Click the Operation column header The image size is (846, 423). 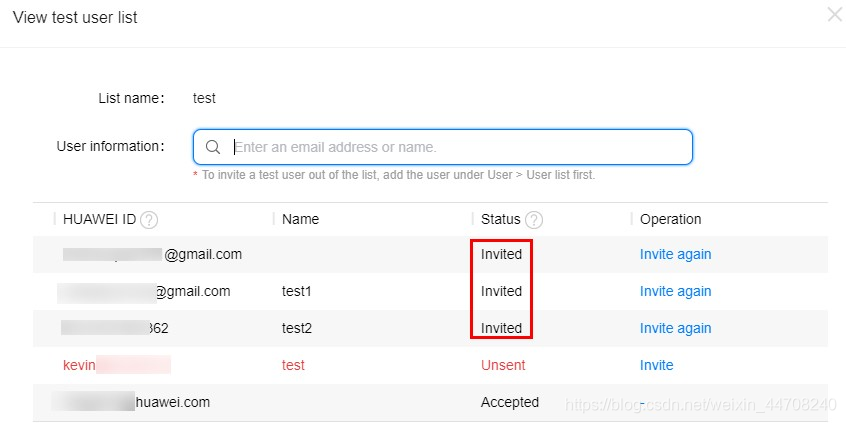[x=671, y=220]
